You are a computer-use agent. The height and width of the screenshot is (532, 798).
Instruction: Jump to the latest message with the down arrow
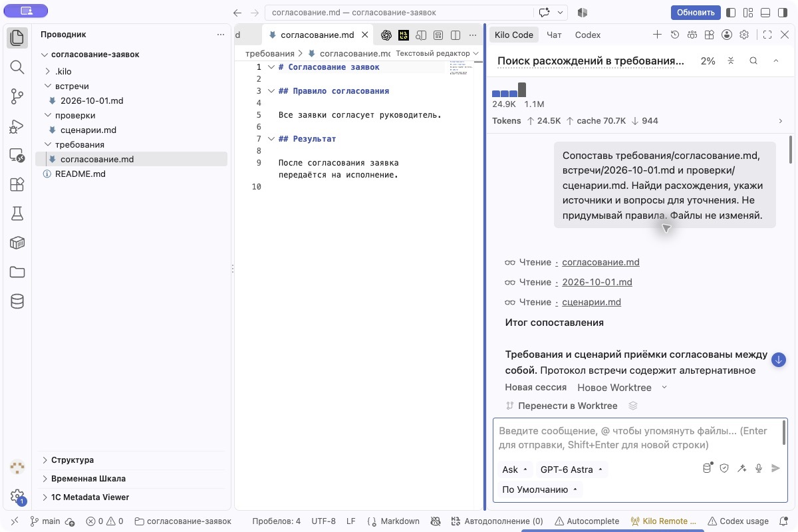point(779,360)
